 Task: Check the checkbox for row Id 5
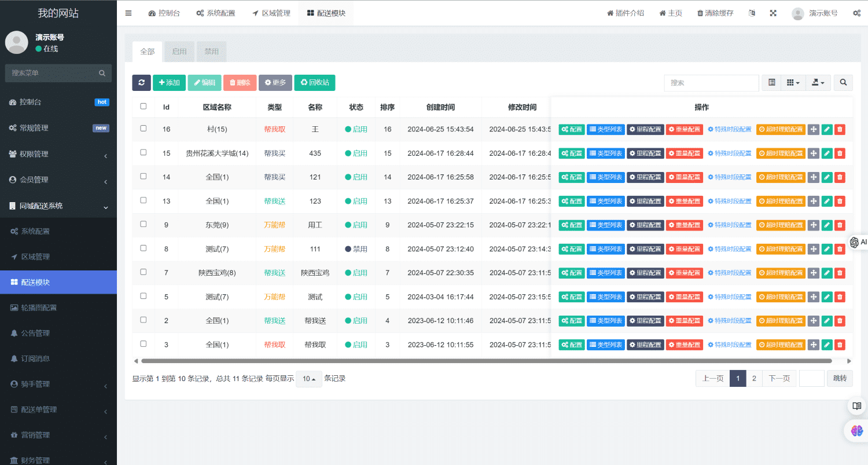(144, 296)
